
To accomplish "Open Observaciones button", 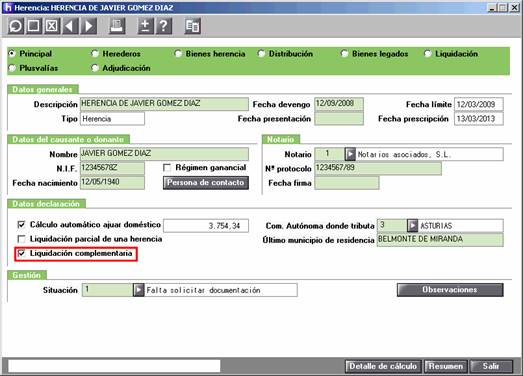I will tap(450, 290).
